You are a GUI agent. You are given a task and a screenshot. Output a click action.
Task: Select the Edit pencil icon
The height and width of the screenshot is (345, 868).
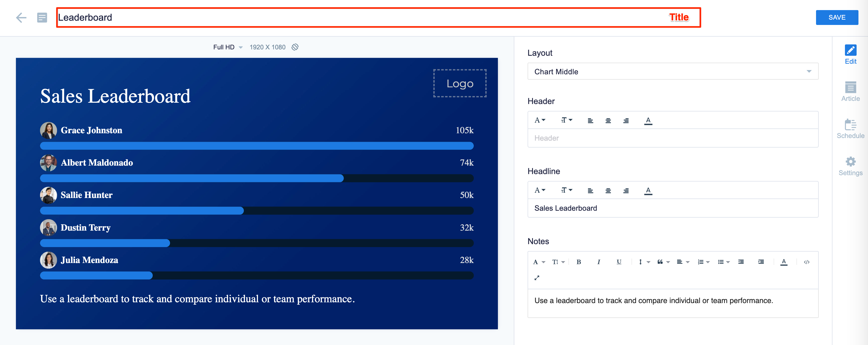tap(850, 54)
